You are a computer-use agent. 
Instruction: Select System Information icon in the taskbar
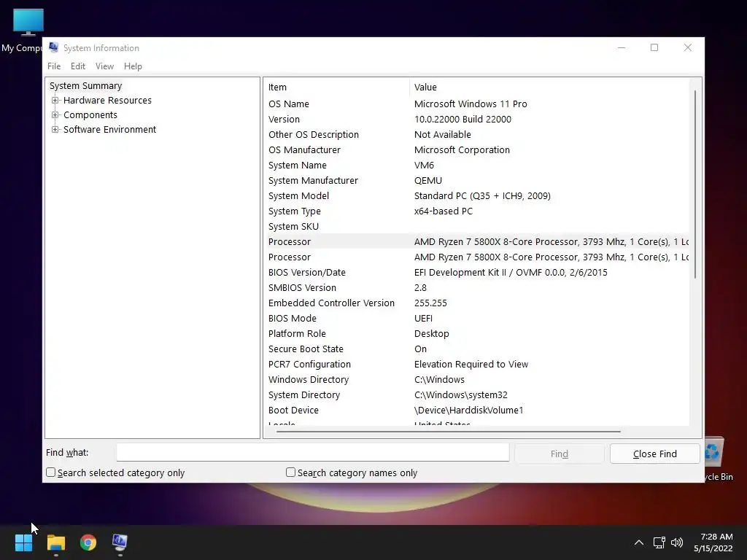[x=120, y=542]
